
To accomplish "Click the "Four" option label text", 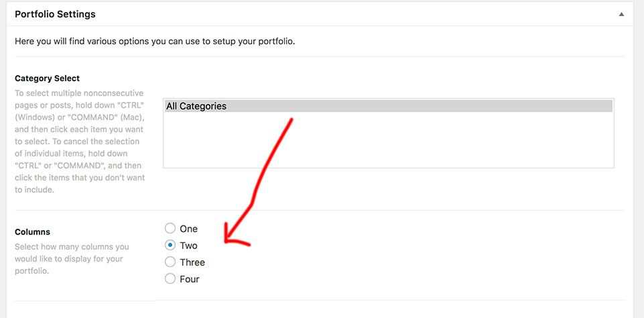I will pos(190,279).
